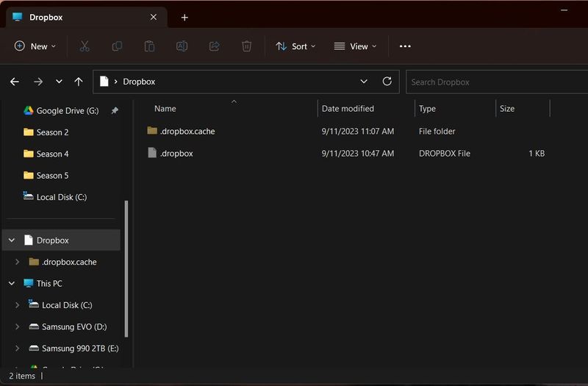Click the Paste clipboard icon
Viewport: 588px width, 386px height.
tap(149, 46)
